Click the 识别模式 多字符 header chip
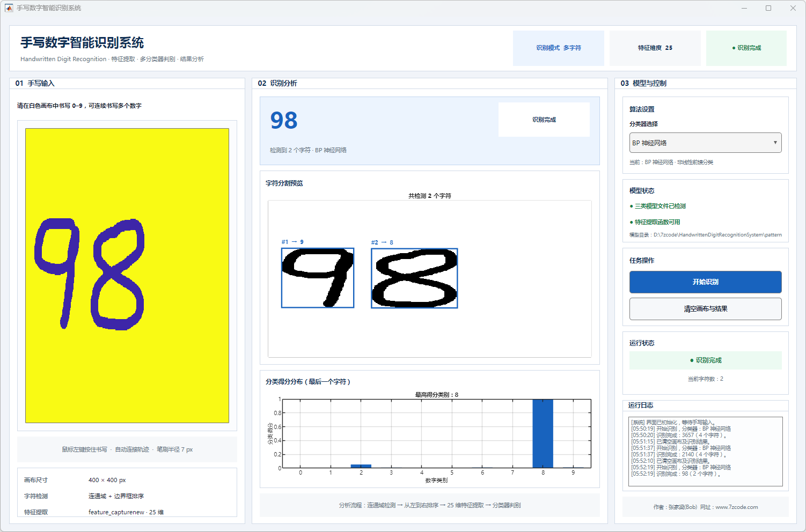The height and width of the screenshot is (532, 806). pyautogui.click(x=559, y=48)
